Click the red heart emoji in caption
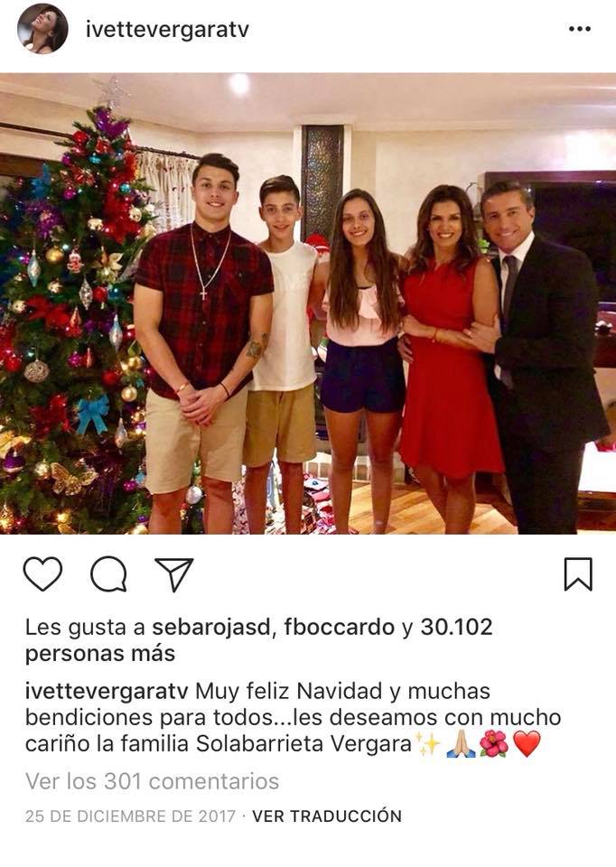Screen dimensions: 616x867 click(x=527, y=744)
